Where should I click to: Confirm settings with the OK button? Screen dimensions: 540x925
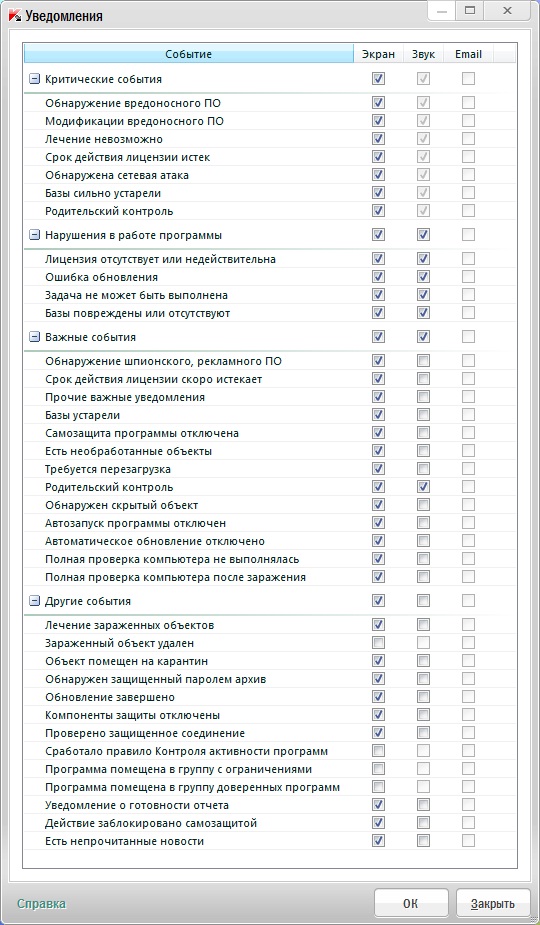(411, 903)
